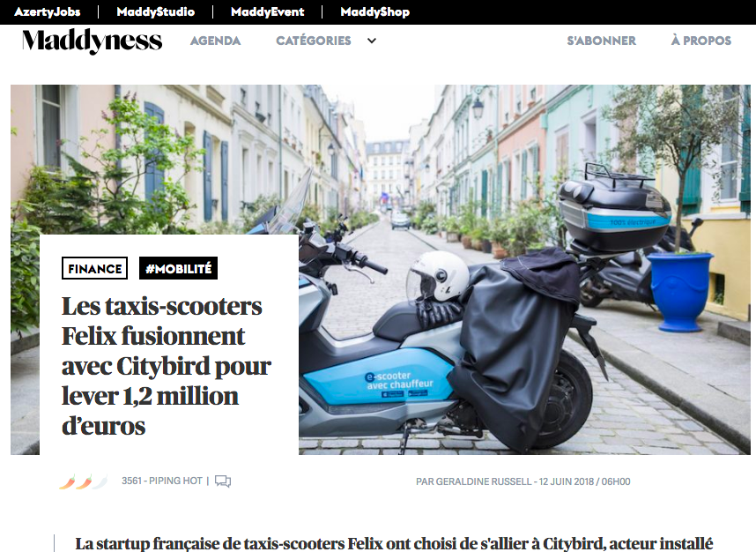
Task: Go to the Maddyness logo homepage
Action: coord(93,41)
